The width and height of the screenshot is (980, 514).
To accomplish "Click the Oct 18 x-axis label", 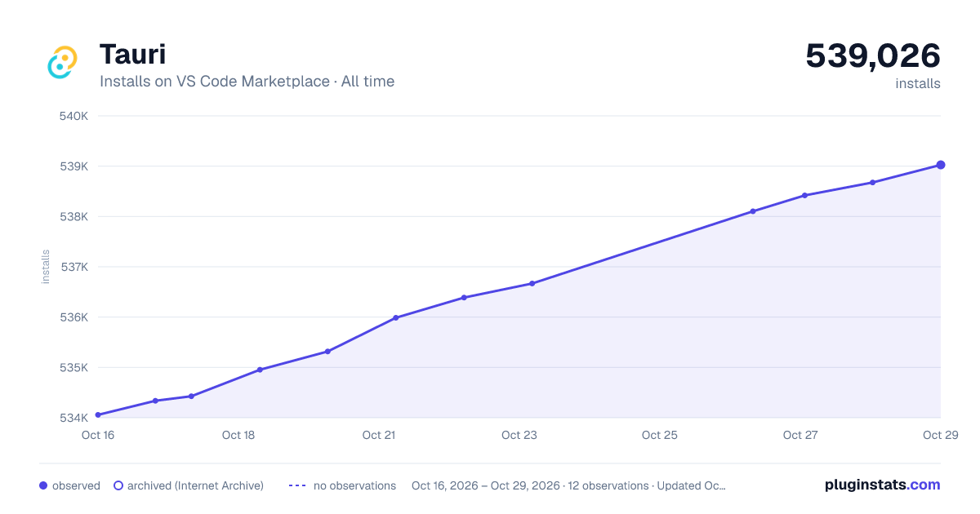I will 238,435.
